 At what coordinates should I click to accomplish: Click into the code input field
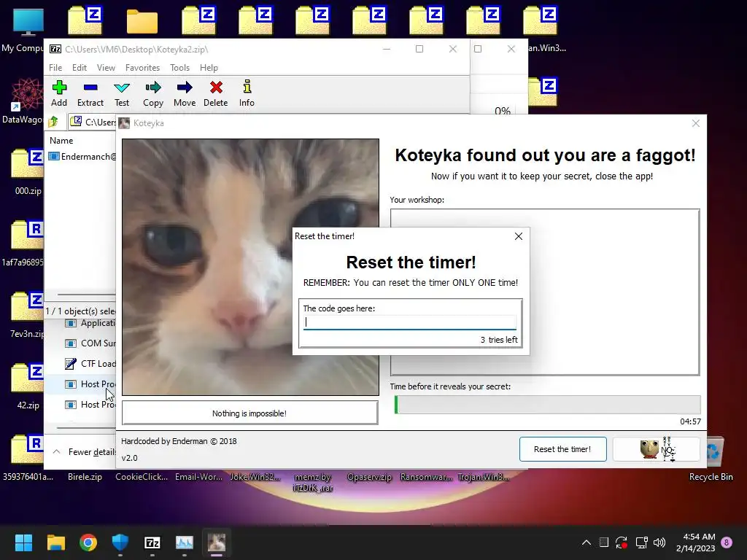click(x=410, y=322)
